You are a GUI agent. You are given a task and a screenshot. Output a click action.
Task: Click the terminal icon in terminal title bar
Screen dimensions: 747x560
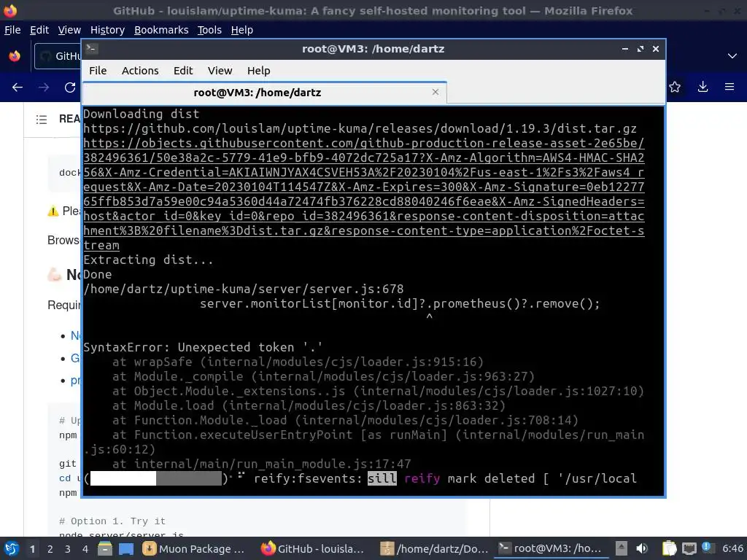coord(92,49)
